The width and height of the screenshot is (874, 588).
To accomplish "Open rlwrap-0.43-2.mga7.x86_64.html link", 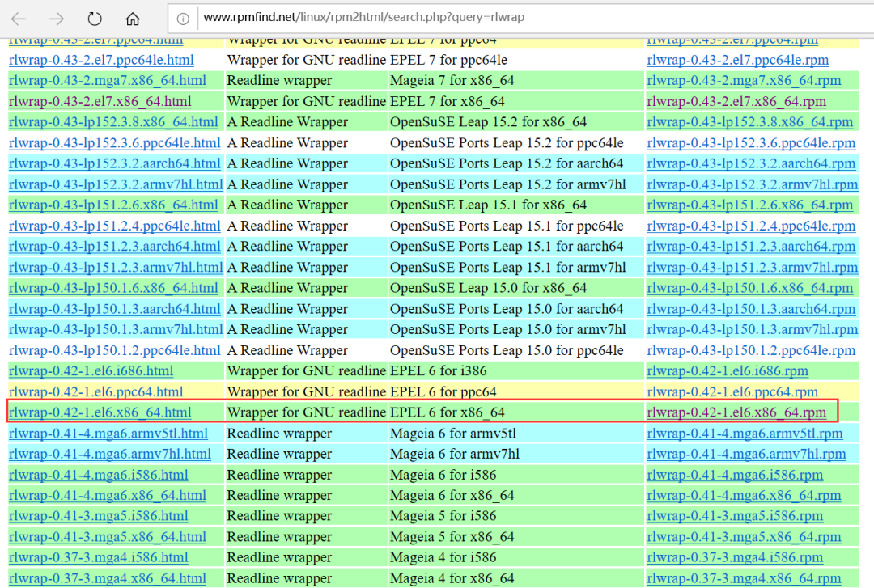I will tap(107, 80).
